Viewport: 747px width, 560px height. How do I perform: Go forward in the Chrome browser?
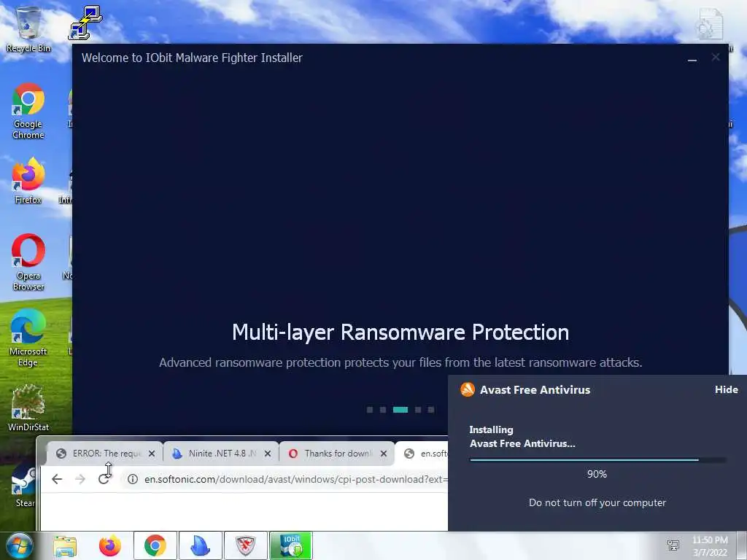80,479
